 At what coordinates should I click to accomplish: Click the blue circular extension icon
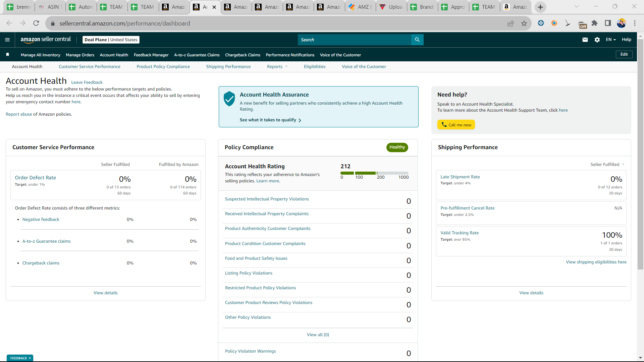point(541,23)
